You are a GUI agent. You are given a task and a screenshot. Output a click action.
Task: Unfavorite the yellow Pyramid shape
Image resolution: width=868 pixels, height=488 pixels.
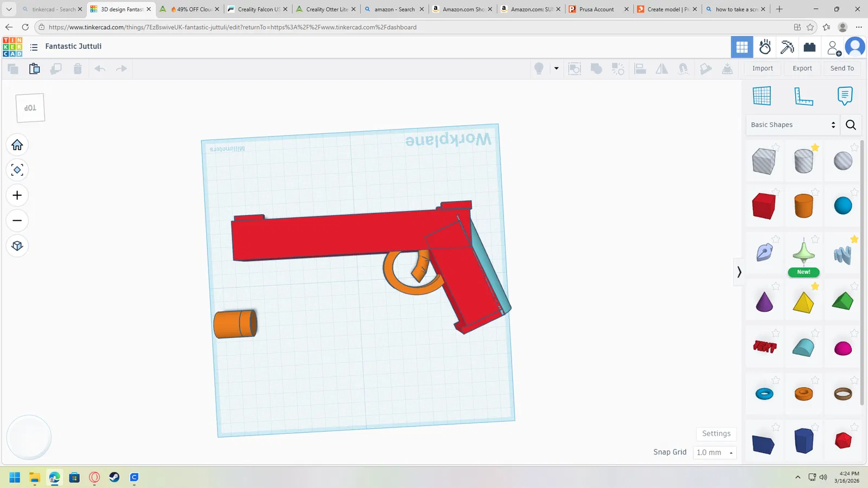tap(815, 286)
